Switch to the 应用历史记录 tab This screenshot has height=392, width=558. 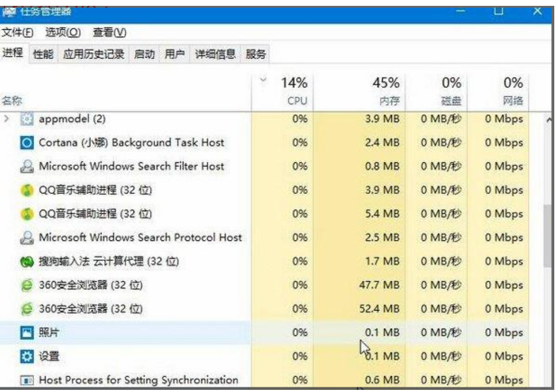tap(94, 54)
